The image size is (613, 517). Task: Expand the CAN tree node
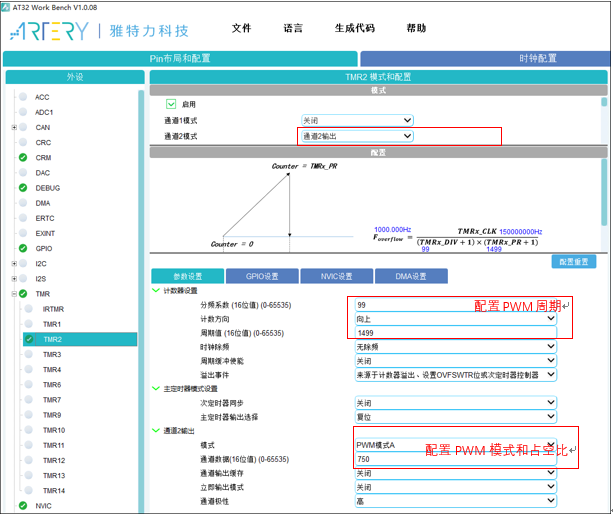coord(14,127)
